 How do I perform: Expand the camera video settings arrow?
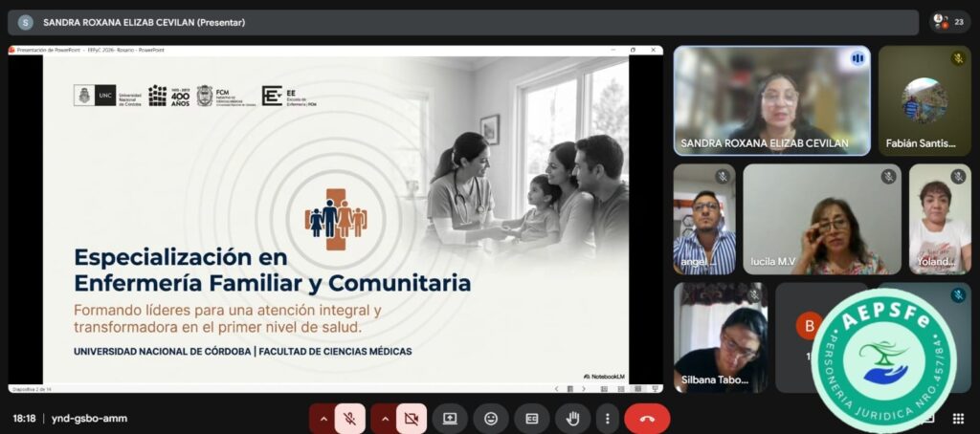click(x=385, y=419)
